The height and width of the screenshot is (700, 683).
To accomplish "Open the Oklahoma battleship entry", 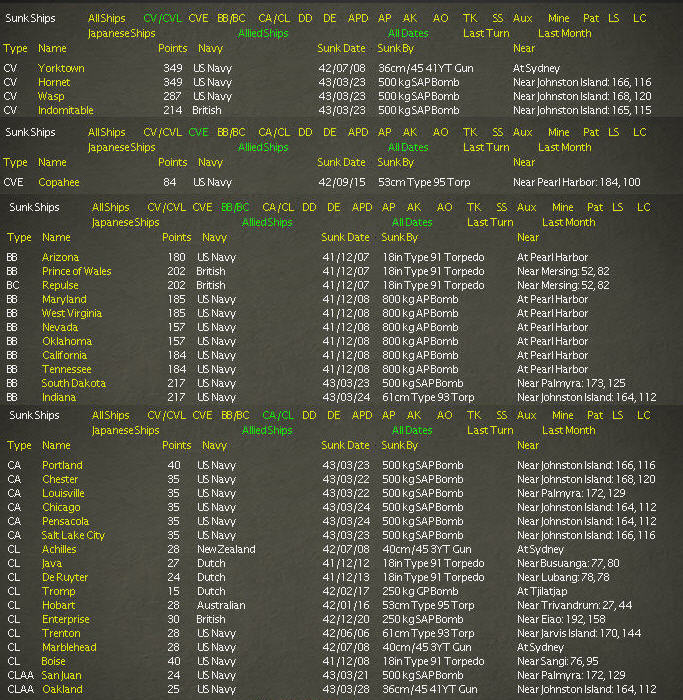I will pyautogui.click(x=67, y=341).
